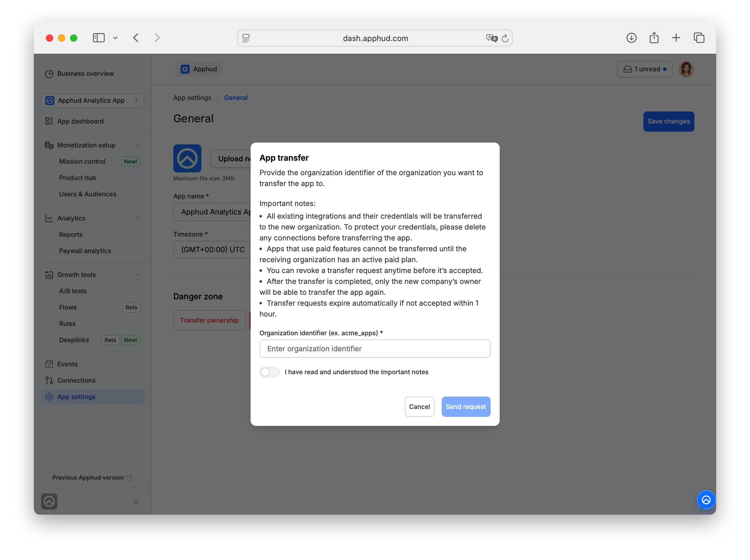The width and height of the screenshot is (750, 560).
Task: Click the Monetization setup coins icon
Action: 49,145
